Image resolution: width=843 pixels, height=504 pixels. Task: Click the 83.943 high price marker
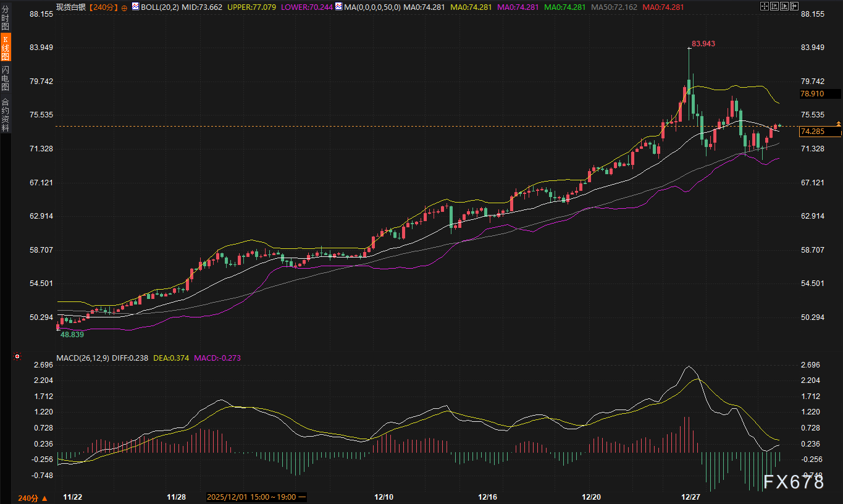pyautogui.click(x=703, y=44)
